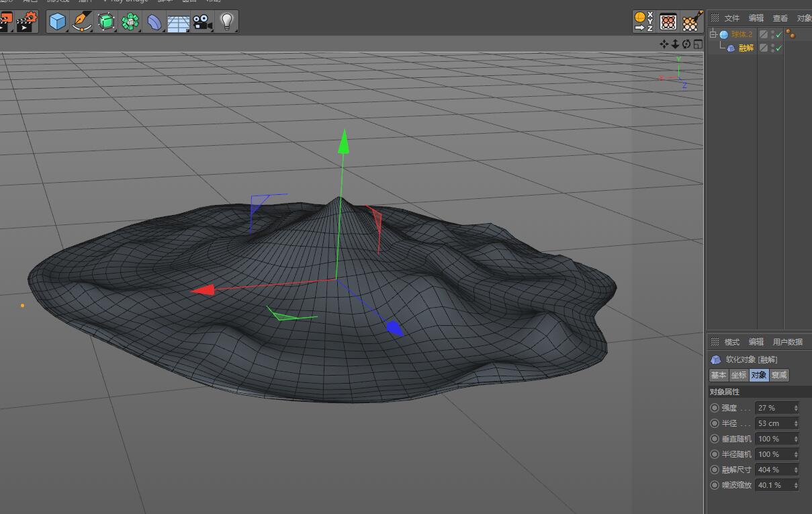Click the viewport move camera icon
Screen dimensions: 812x514
(x=664, y=44)
